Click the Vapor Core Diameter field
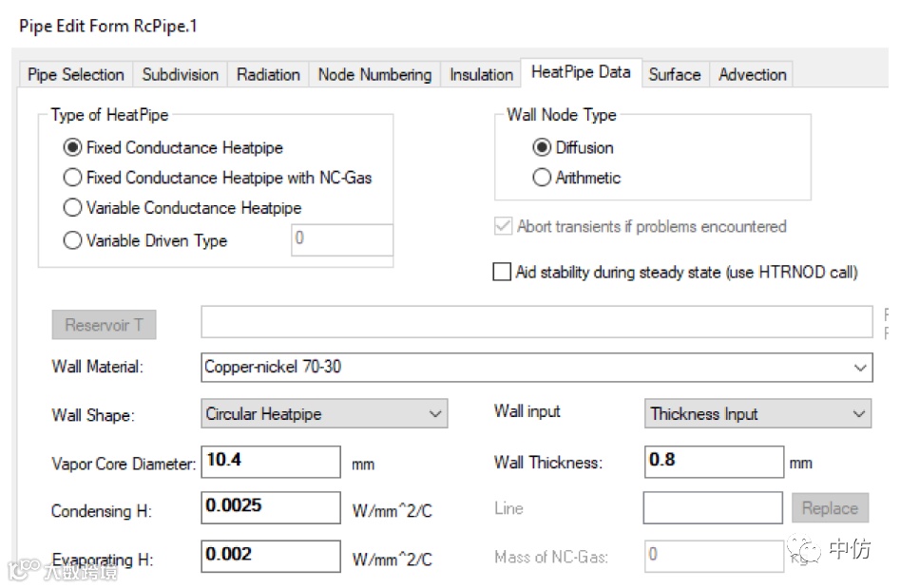The image size is (900, 588). pyautogui.click(x=271, y=462)
